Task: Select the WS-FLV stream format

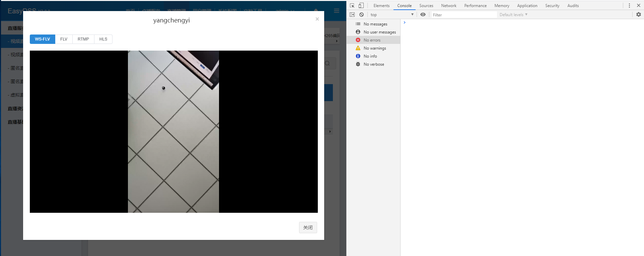Action: tap(43, 39)
